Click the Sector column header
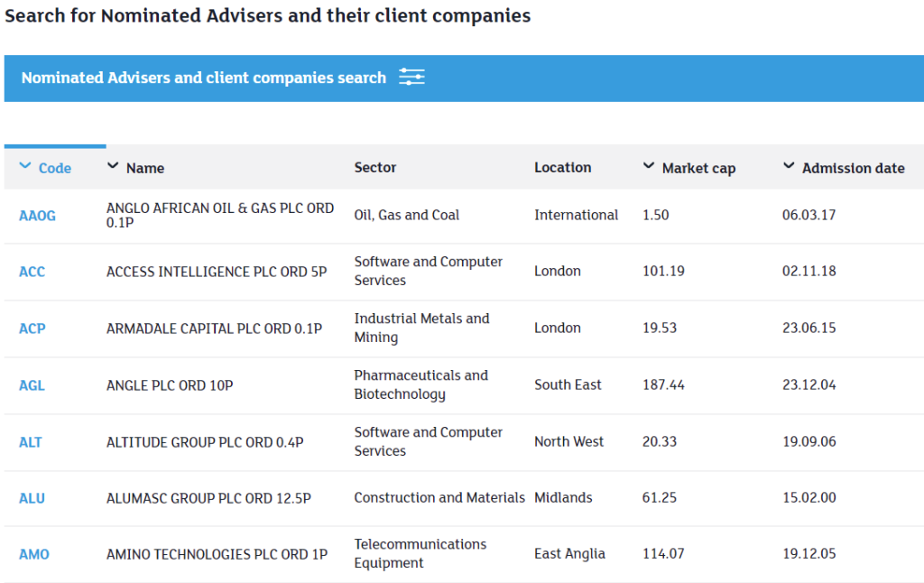This screenshot has width=924, height=583. 374,167
